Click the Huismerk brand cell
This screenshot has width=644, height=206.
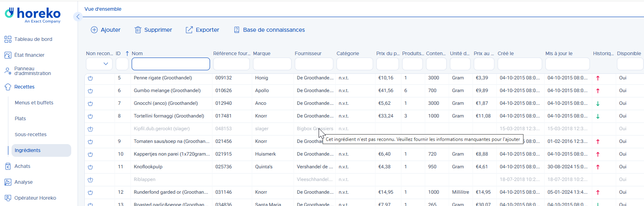coord(265,154)
